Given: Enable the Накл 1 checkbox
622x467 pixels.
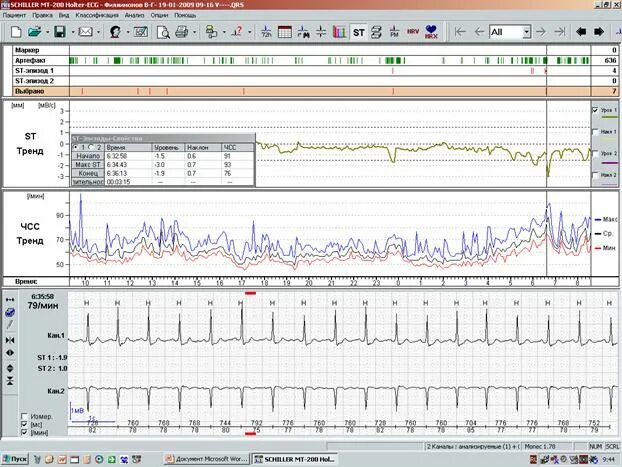Looking at the screenshot, I should pos(595,132).
